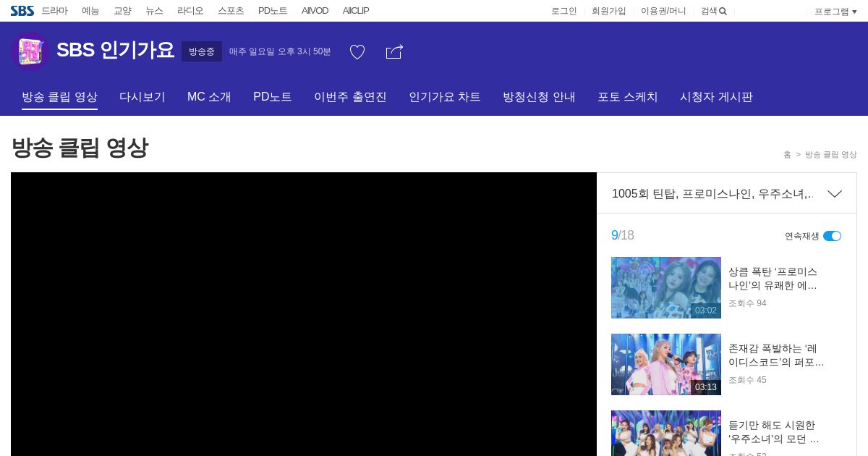868x456 pixels.
Task: Click the share icon
Action: click(394, 52)
